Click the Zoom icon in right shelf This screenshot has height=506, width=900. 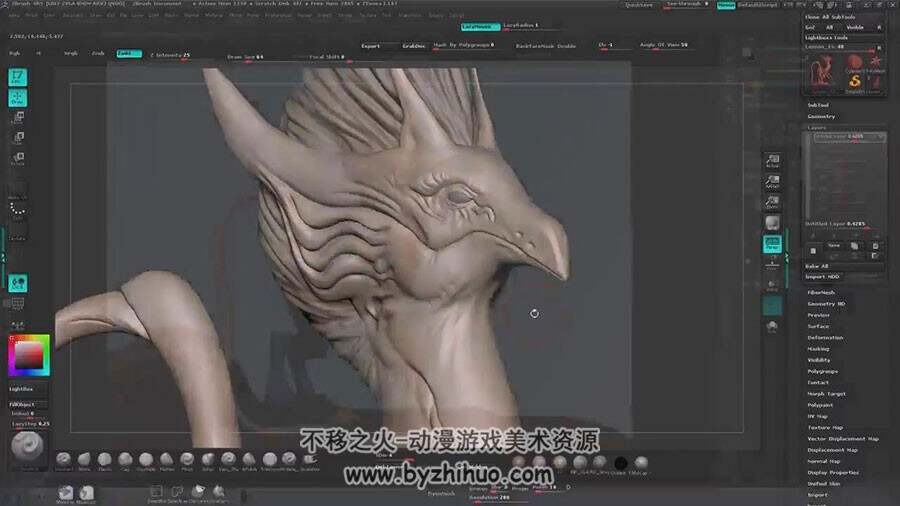pos(773,203)
